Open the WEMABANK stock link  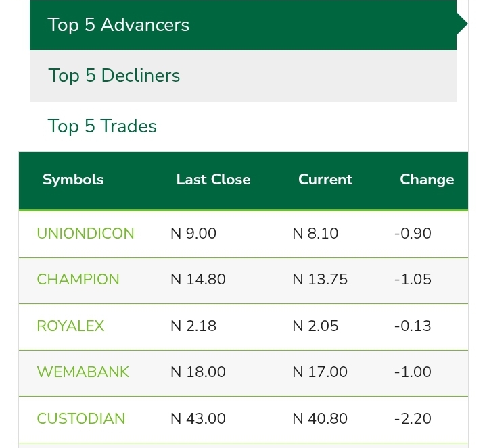[83, 372]
